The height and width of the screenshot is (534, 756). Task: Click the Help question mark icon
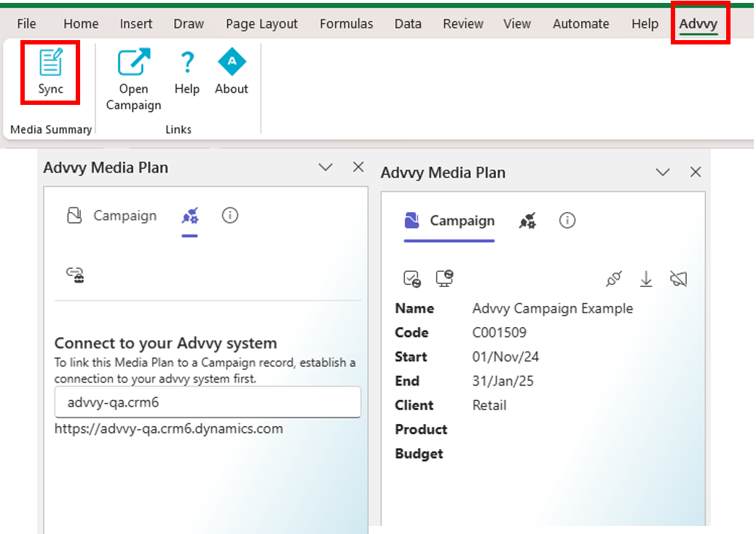pyautogui.click(x=186, y=73)
